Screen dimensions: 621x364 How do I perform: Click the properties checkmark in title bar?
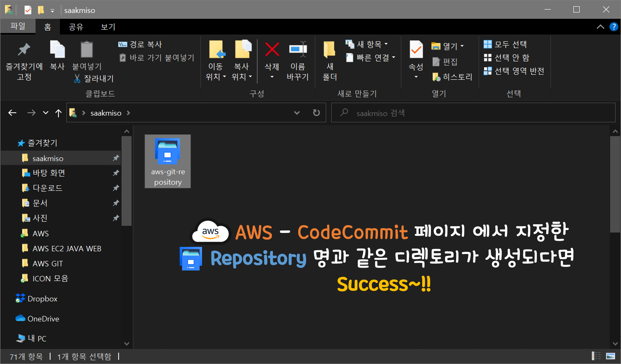[x=28, y=10]
